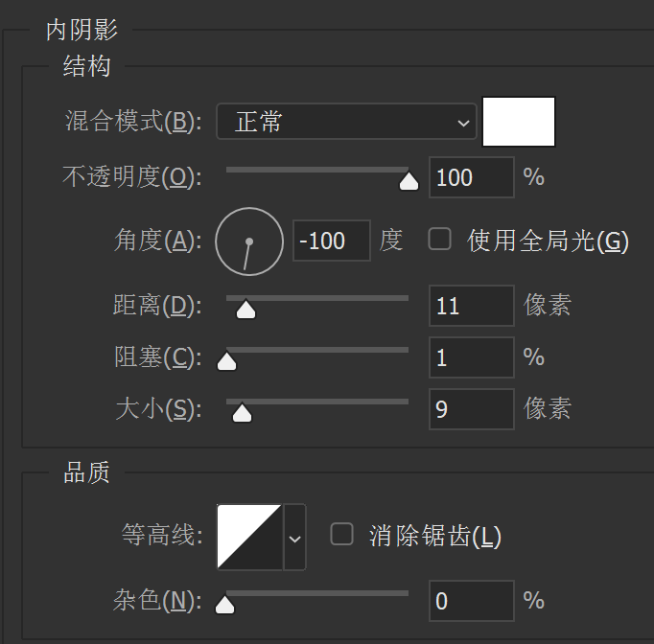The height and width of the screenshot is (644, 654).
Task: Click the 距离 distance slider handle
Action: click(x=245, y=310)
